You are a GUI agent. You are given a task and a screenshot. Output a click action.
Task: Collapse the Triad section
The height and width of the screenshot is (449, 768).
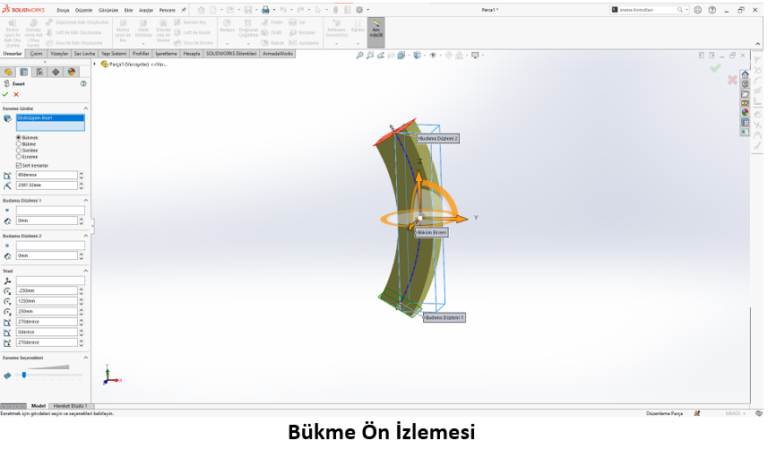click(x=85, y=271)
